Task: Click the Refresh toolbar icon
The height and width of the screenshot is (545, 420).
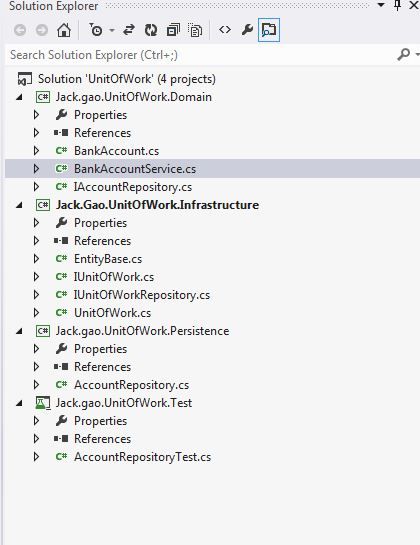Action: (151, 30)
